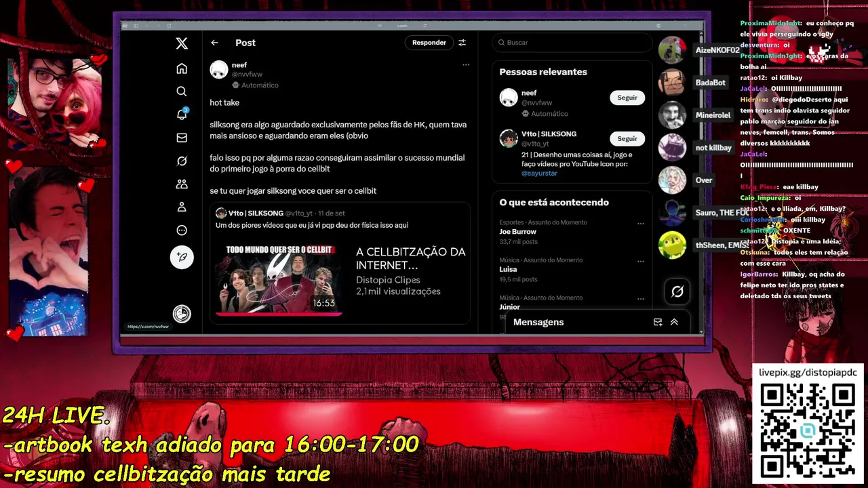
Task: Click '11 de set' date on quoted post
Action: click(331, 213)
